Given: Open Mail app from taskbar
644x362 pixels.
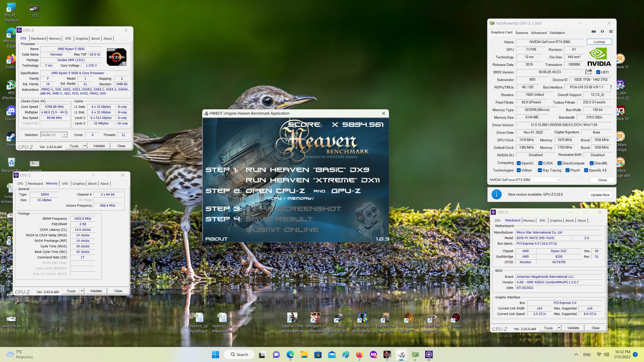Looking at the screenshot, I should click(332, 354).
